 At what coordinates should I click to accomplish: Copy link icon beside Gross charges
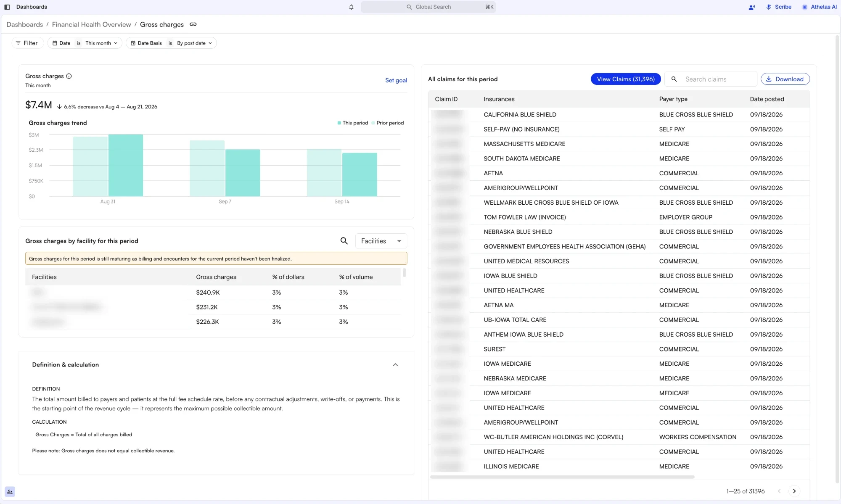pos(193,24)
